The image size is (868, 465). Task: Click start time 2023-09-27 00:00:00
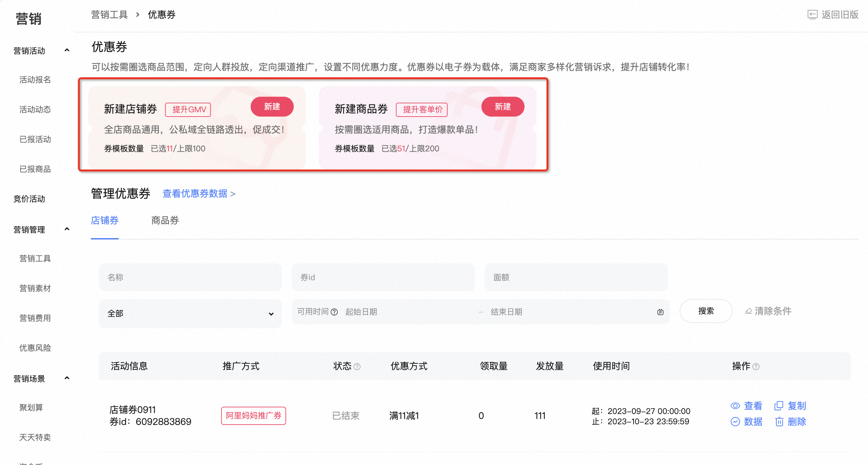coord(649,411)
